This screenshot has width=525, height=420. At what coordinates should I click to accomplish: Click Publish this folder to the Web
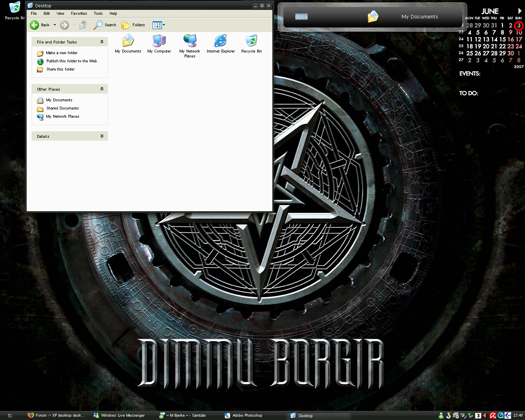71,61
